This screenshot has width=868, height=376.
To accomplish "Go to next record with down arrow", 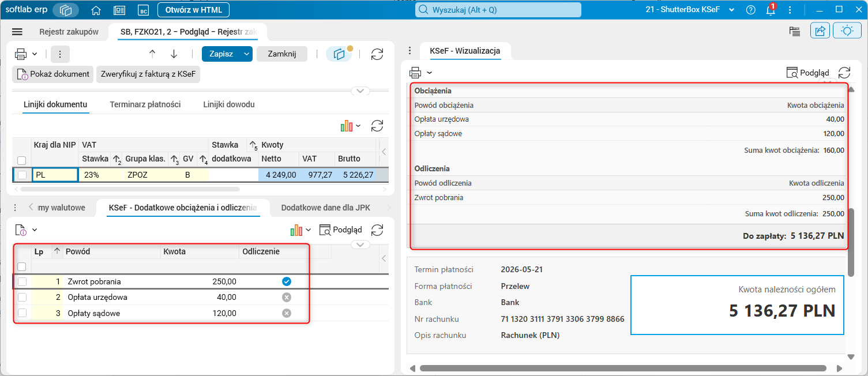I will pos(174,54).
